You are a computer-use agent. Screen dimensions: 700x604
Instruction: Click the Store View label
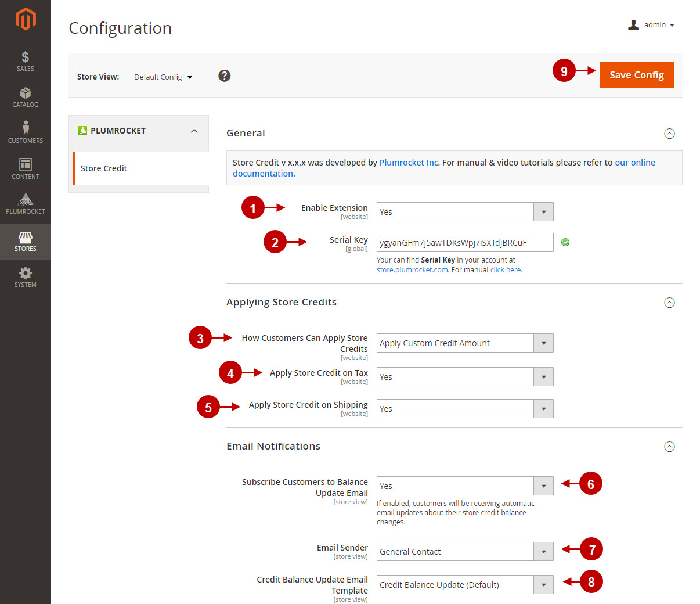[98, 77]
